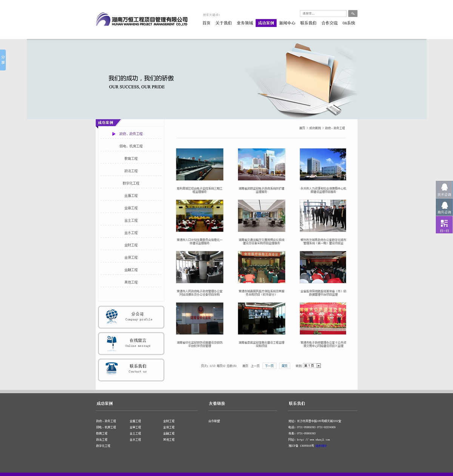The height and width of the screenshot is (476, 453).
Task: Click into the search keyword input field
Action: 323,14
